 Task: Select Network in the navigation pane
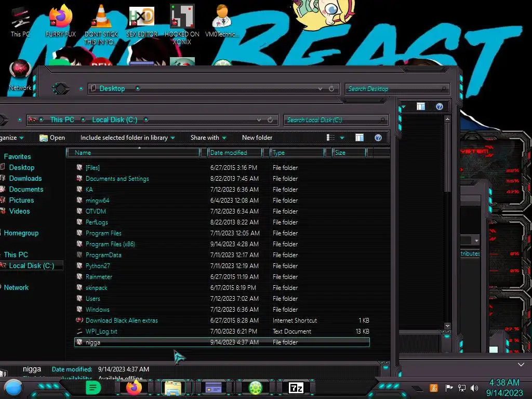(16, 287)
